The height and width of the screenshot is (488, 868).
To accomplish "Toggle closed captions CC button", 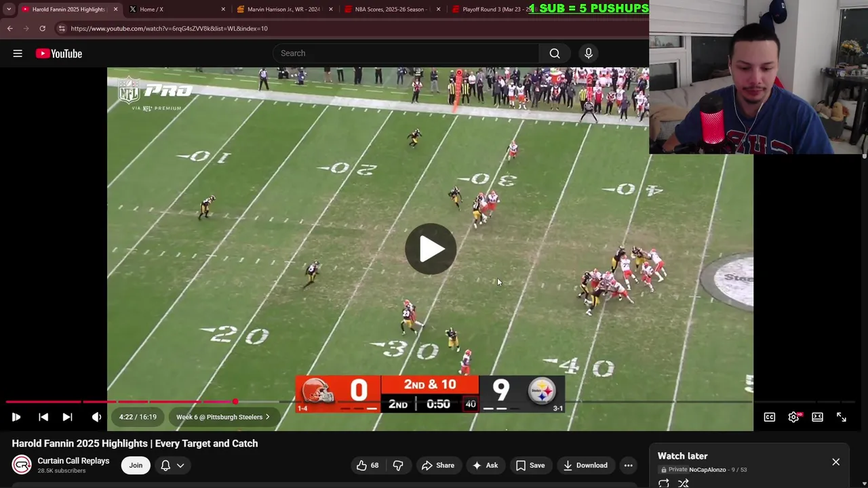I will click(x=770, y=417).
